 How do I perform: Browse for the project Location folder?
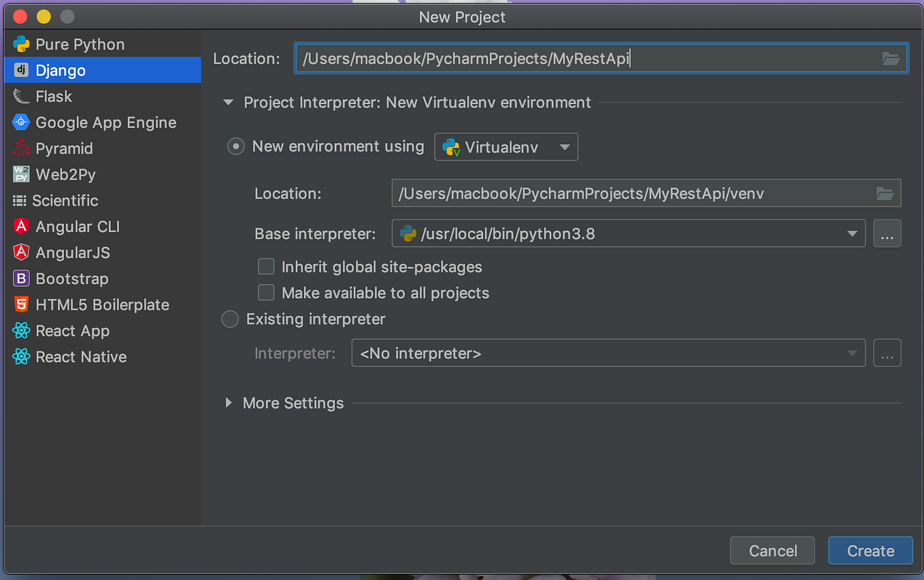(x=891, y=59)
